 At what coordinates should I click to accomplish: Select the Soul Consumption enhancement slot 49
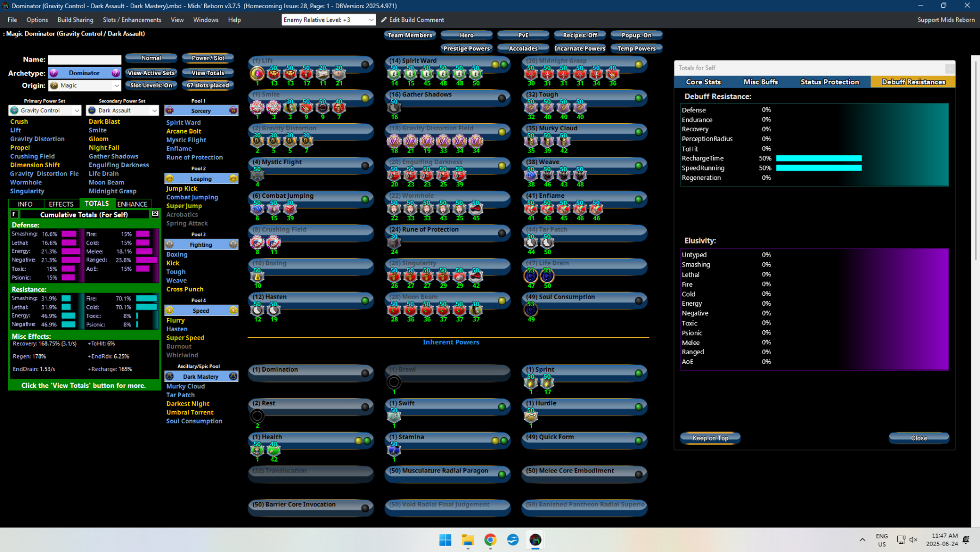pos(531,310)
